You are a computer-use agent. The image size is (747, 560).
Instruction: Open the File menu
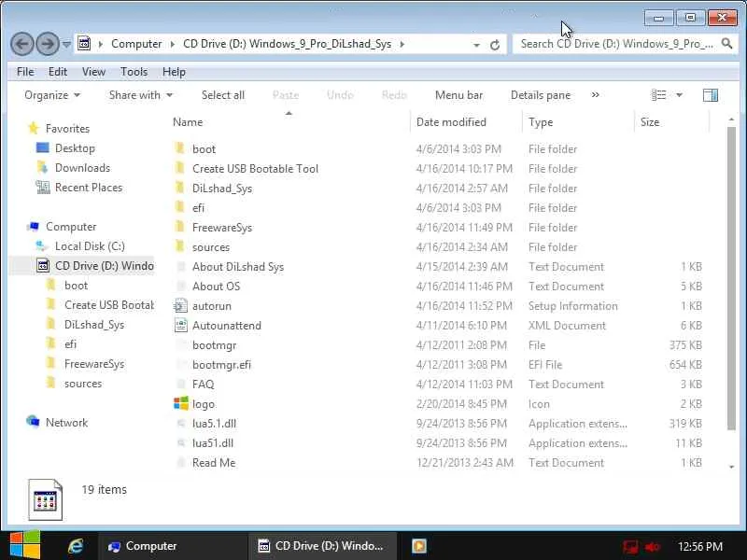point(25,72)
